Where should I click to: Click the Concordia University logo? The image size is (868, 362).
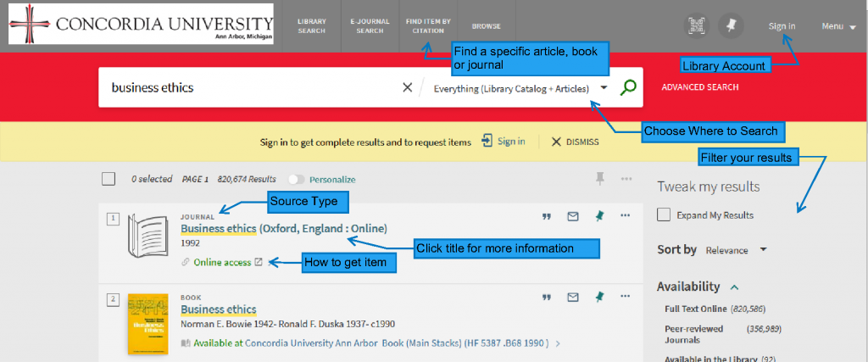142,24
